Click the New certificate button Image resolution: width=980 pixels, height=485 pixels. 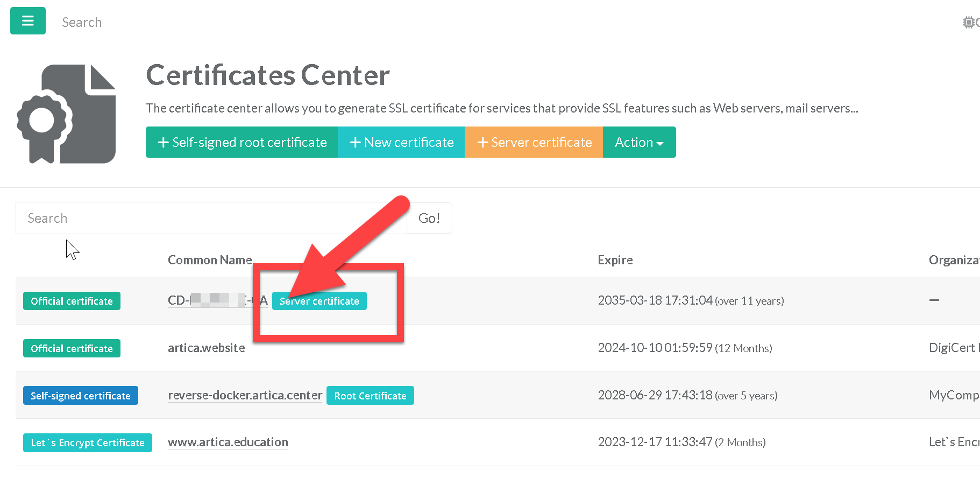tap(401, 142)
